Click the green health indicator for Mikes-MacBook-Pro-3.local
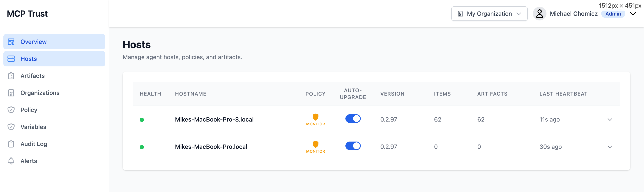644x192 pixels. [142, 120]
